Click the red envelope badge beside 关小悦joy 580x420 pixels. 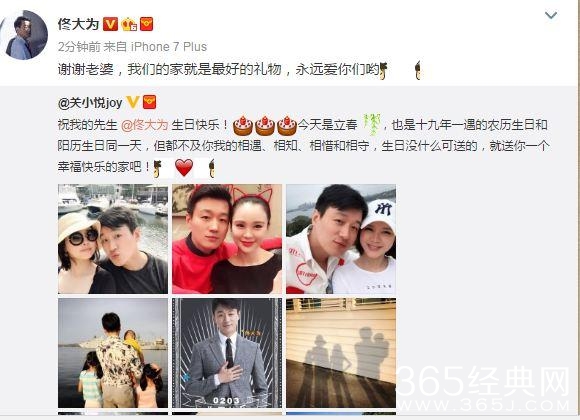(149, 102)
